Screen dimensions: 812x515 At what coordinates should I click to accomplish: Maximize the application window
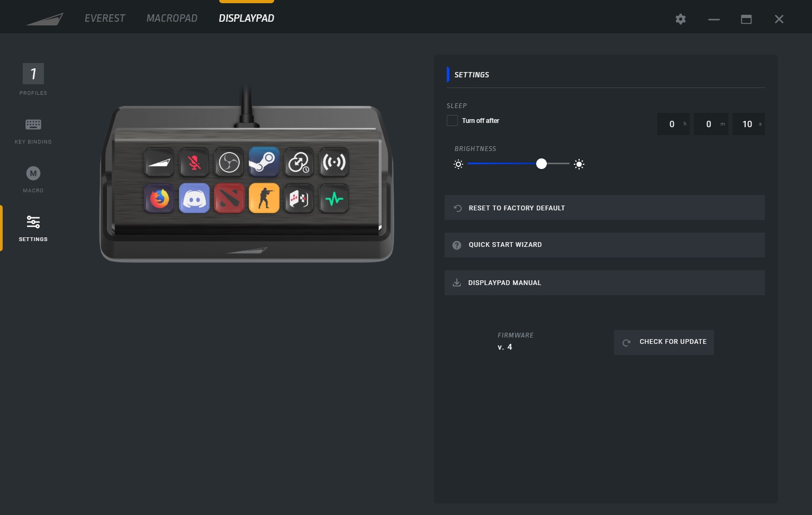[x=746, y=19]
